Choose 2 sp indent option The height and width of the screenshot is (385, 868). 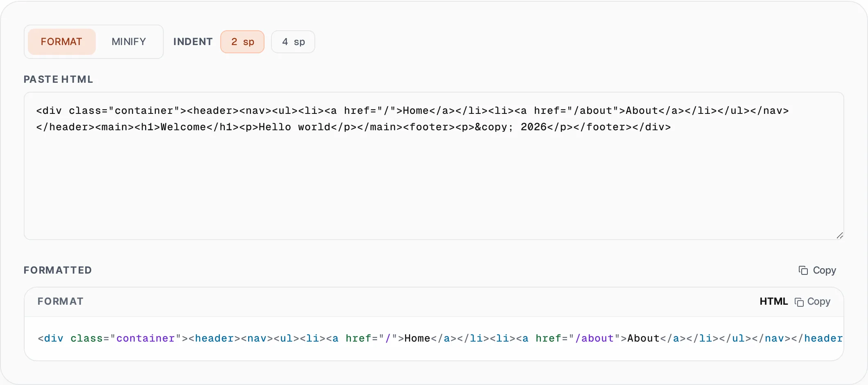pyautogui.click(x=242, y=42)
